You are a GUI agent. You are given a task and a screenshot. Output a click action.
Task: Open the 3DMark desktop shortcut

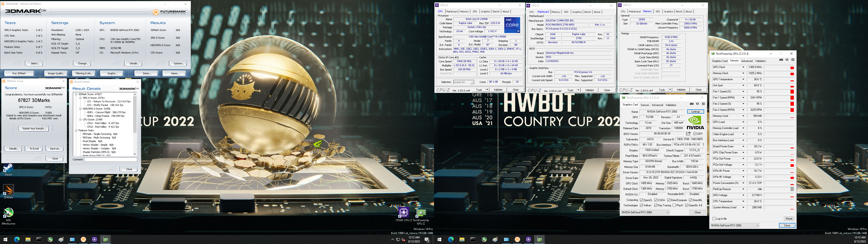pyautogui.click(x=8, y=191)
